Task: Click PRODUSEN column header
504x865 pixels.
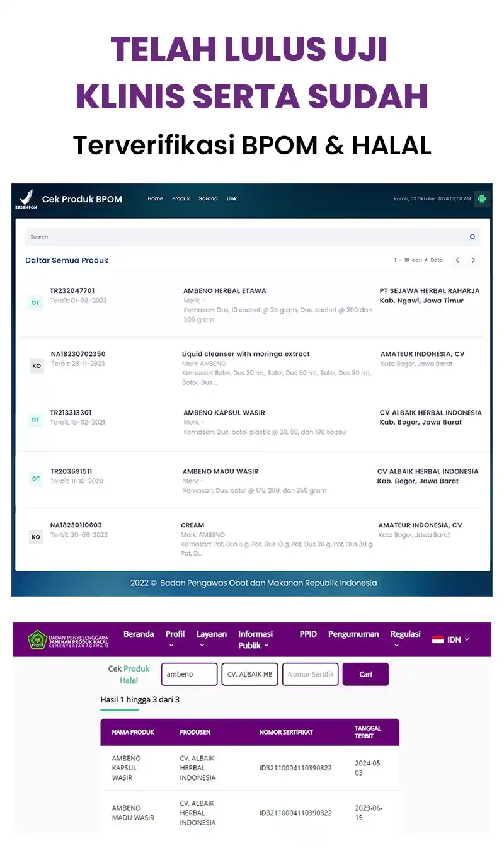Action: (x=195, y=732)
